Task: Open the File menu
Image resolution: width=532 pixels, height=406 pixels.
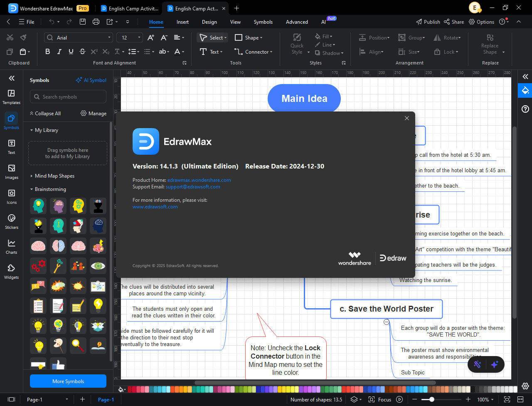Action: pos(27,22)
